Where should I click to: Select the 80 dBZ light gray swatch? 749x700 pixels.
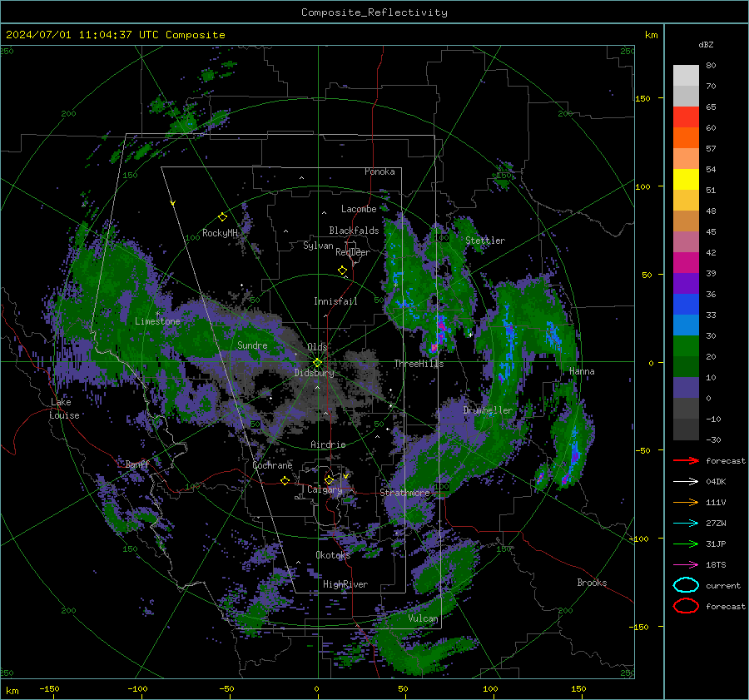pos(686,76)
